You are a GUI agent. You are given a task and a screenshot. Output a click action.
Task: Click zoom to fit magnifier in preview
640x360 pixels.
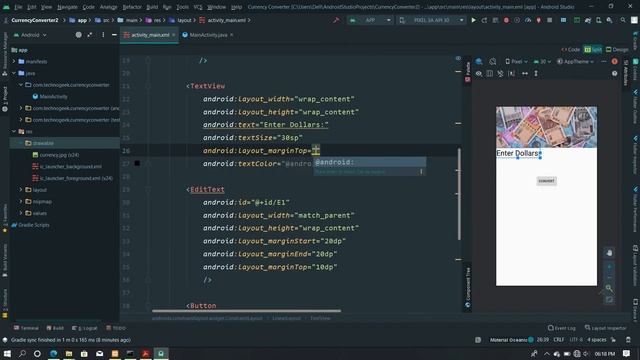click(609, 288)
